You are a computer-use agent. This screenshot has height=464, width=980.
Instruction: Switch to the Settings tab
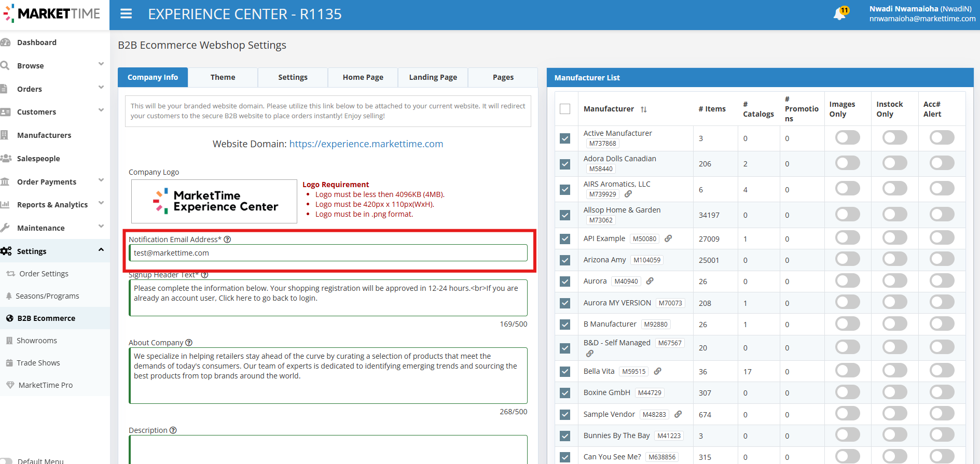(293, 77)
